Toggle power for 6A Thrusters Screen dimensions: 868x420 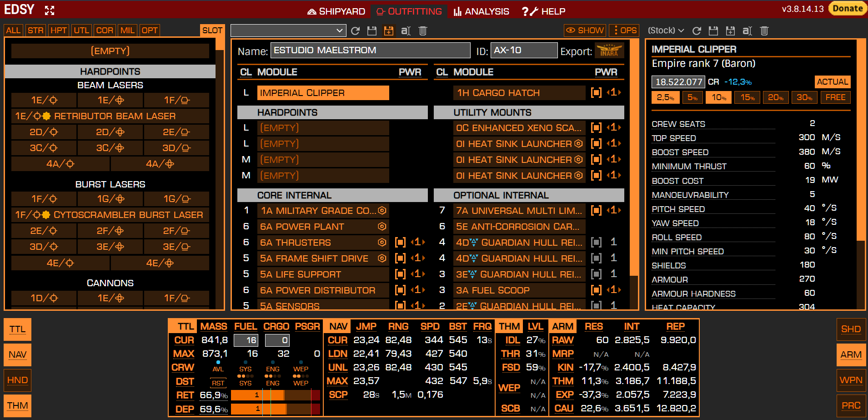[400, 242]
